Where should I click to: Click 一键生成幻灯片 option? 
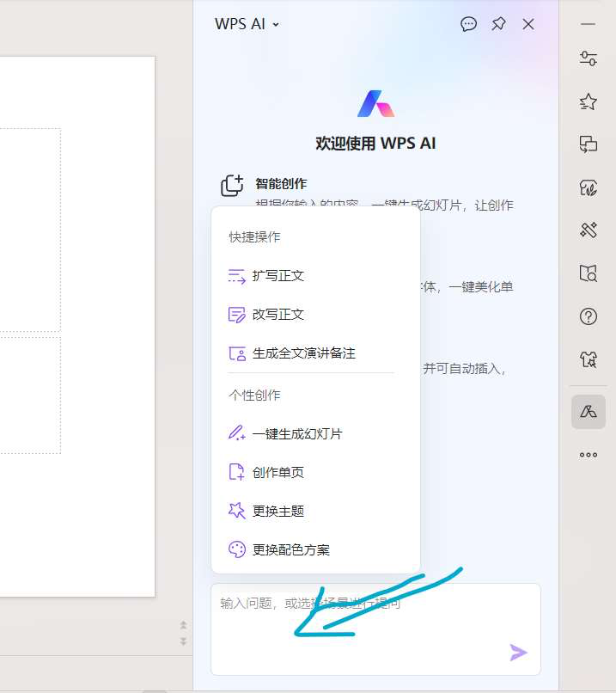point(296,434)
